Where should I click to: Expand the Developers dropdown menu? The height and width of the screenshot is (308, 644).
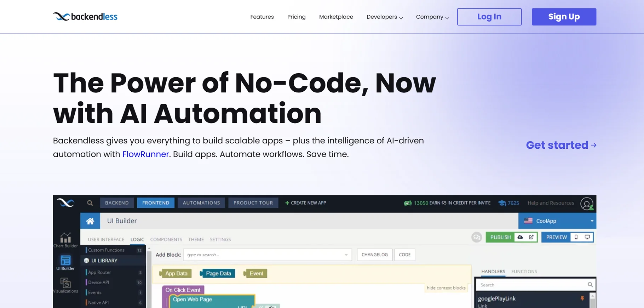click(x=385, y=17)
